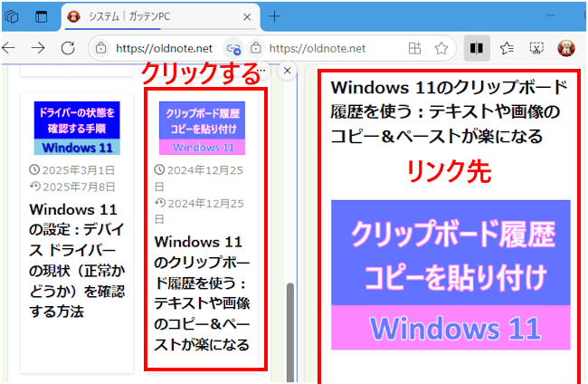Open the ドライバーの状態を確認する手順 thumbnail

[77, 128]
